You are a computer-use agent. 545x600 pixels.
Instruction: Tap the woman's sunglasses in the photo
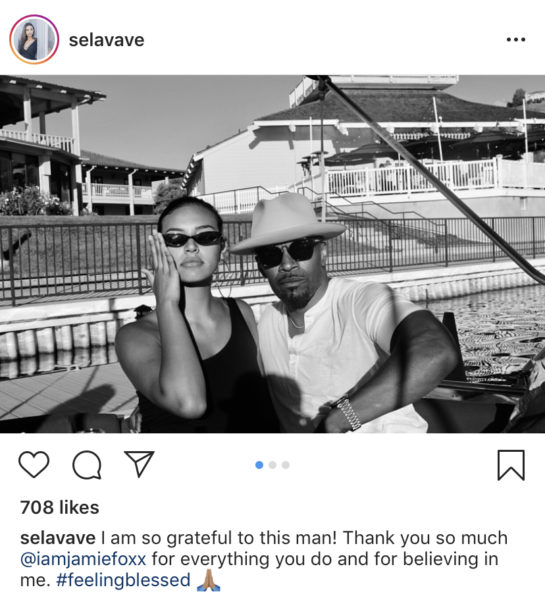pyautogui.click(x=192, y=239)
